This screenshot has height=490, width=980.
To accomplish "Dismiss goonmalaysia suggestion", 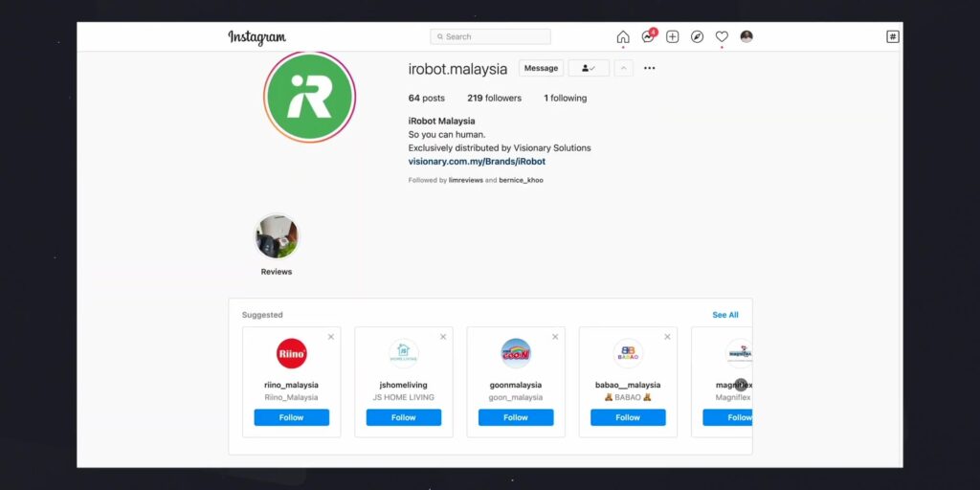I will click(x=555, y=337).
